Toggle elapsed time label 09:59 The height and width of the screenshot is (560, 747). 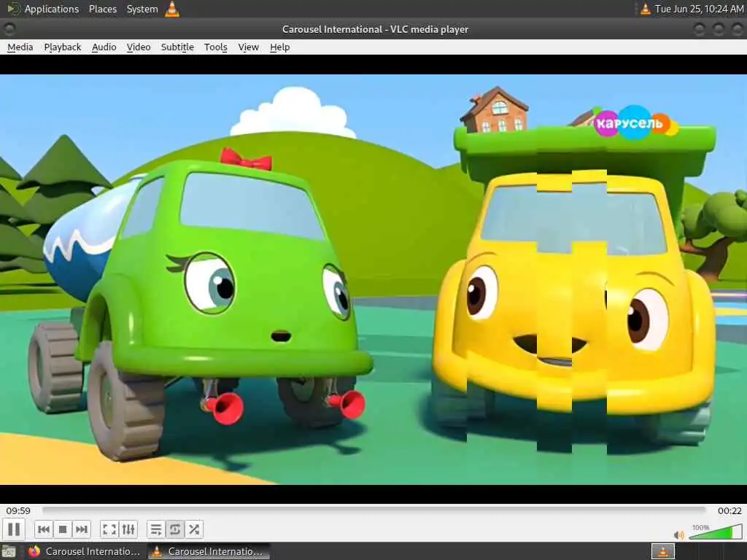[x=18, y=510]
